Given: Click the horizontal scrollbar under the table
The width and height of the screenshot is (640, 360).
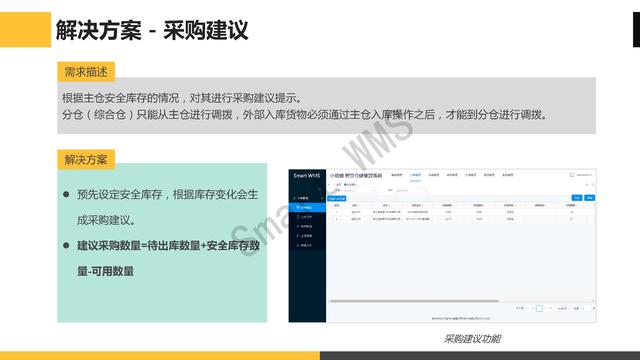Looking at the screenshot, I should click(x=414, y=301).
